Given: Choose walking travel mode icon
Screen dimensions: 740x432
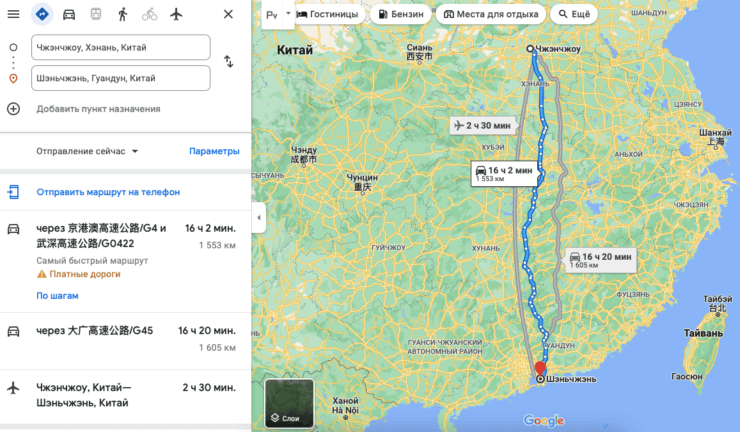Looking at the screenshot, I should pos(123,14).
